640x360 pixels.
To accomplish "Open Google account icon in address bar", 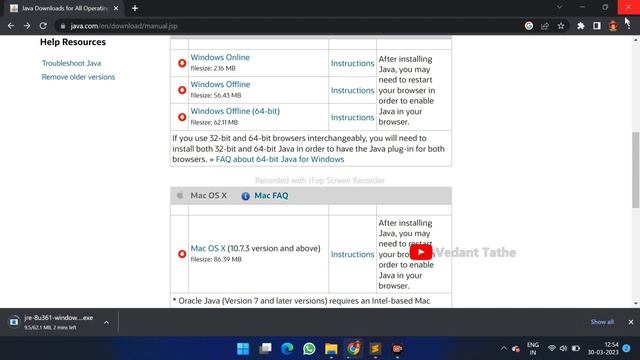I will (x=529, y=26).
